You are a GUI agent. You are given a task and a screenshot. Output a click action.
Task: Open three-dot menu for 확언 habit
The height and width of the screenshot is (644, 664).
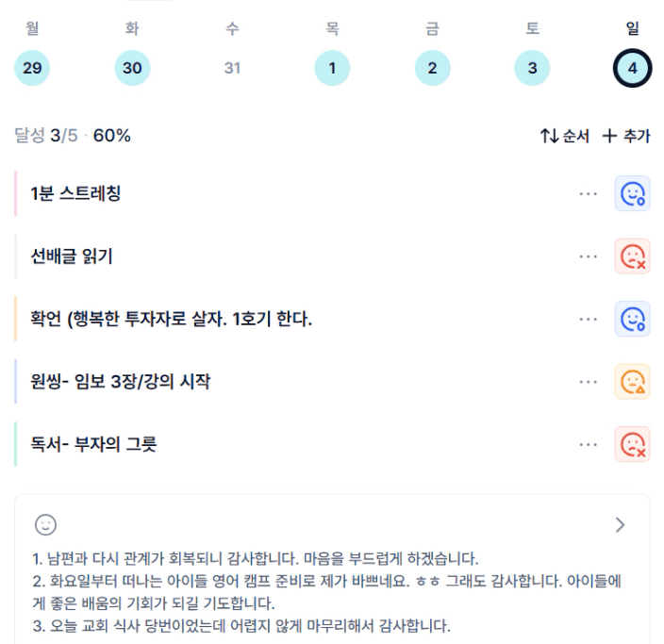(589, 320)
